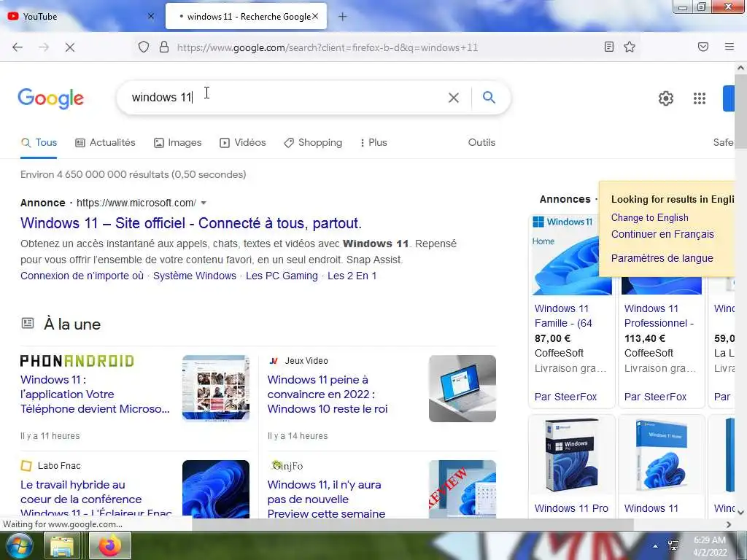747x560 pixels.
Task: Go back with the browser back arrow
Action: pos(18,47)
